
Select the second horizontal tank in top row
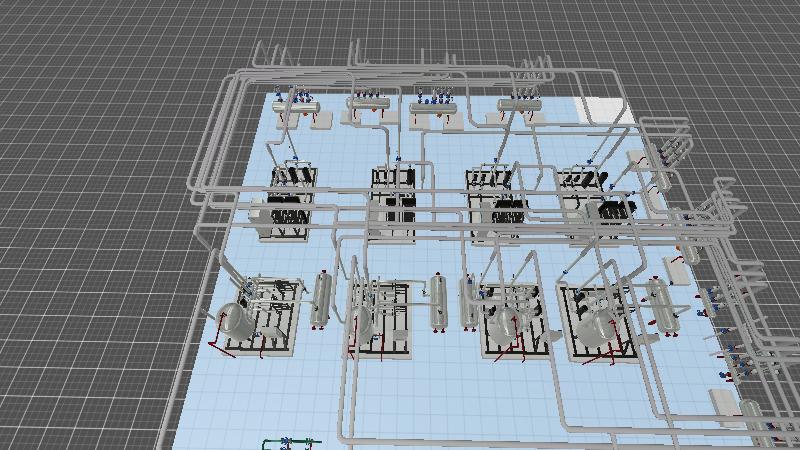(x=366, y=103)
